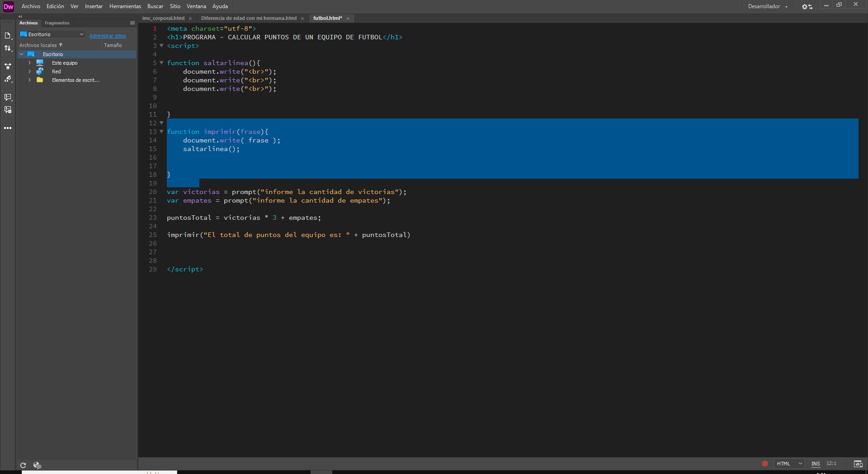The height and width of the screenshot is (474, 868).
Task: Collapse the saltarlinea function fold on line 5
Action: pyautogui.click(x=161, y=63)
